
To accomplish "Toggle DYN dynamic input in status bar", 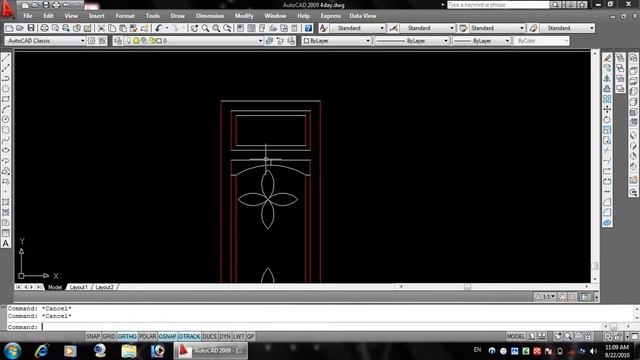I will click(x=225, y=336).
